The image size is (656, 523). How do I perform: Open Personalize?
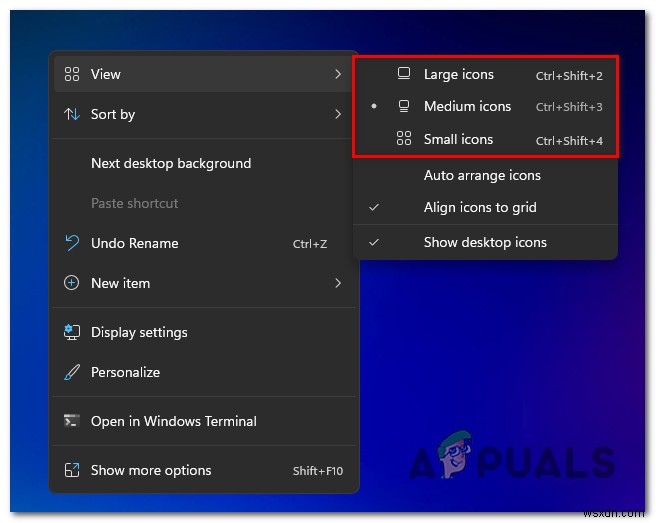(x=204, y=372)
